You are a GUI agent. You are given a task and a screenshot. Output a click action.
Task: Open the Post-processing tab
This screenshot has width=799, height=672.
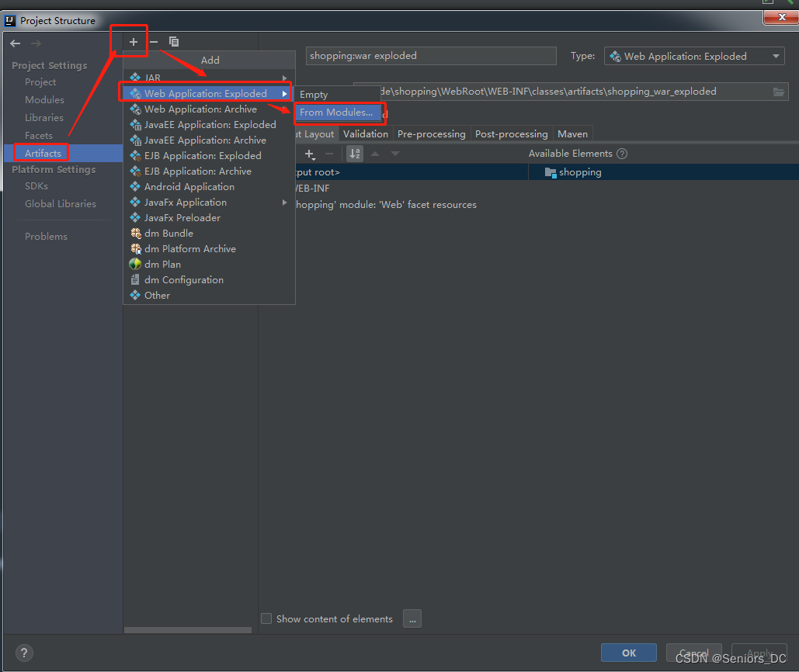click(511, 134)
